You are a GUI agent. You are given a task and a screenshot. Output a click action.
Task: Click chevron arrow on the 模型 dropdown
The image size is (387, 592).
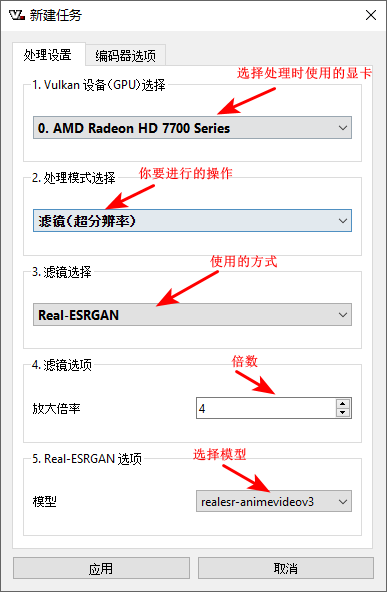click(343, 502)
